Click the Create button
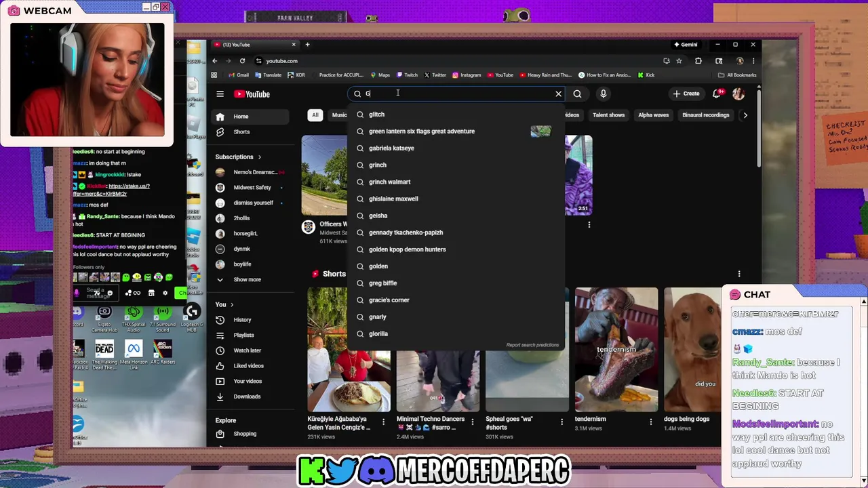This screenshot has height=488, width=868. point(686,94)
